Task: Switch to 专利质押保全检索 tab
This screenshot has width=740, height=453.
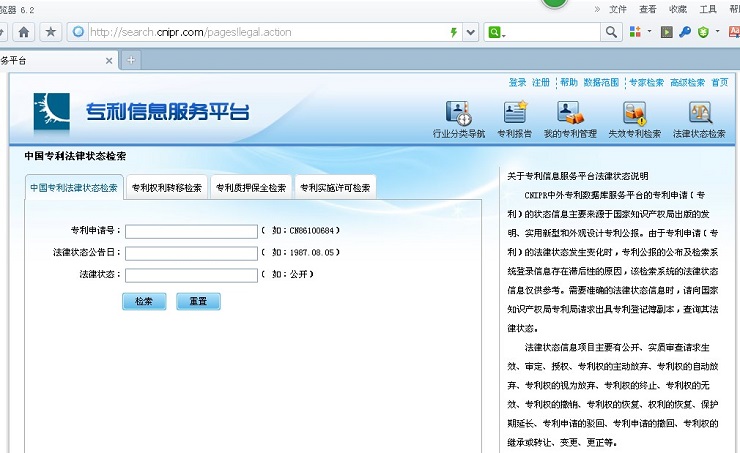Action: 251,187
